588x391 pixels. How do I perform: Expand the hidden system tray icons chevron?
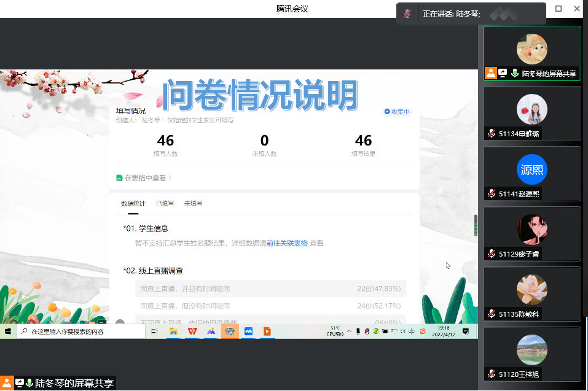[349, 331]
